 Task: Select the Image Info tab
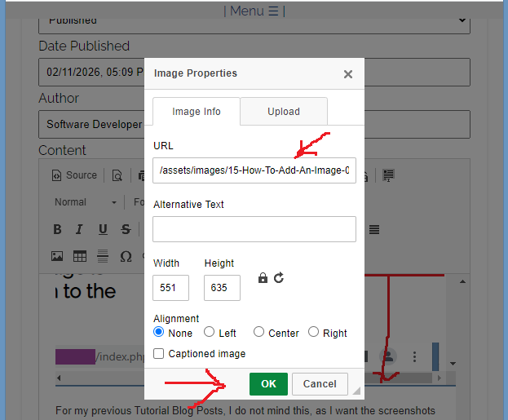(197, 112)
